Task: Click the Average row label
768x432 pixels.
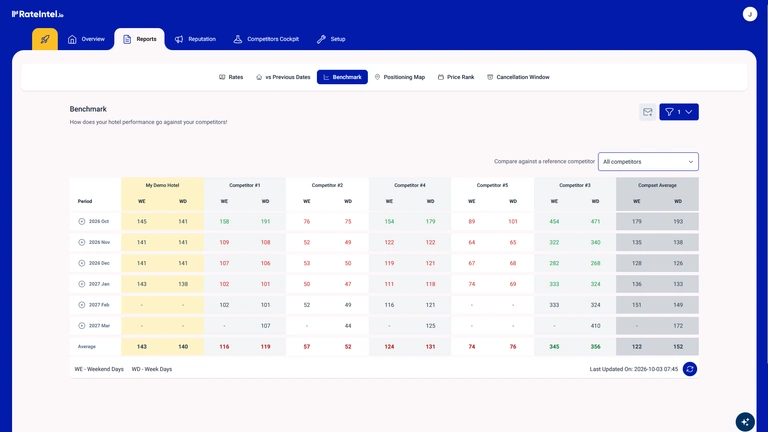Action: [87, 347]
